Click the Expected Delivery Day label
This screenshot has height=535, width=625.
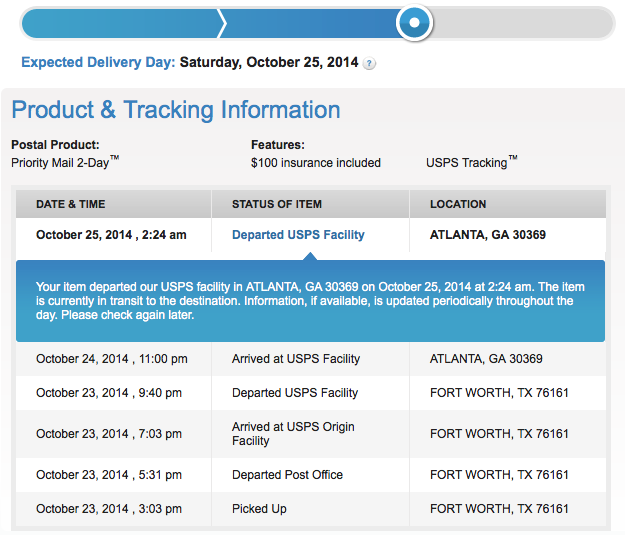pos(98,63)
